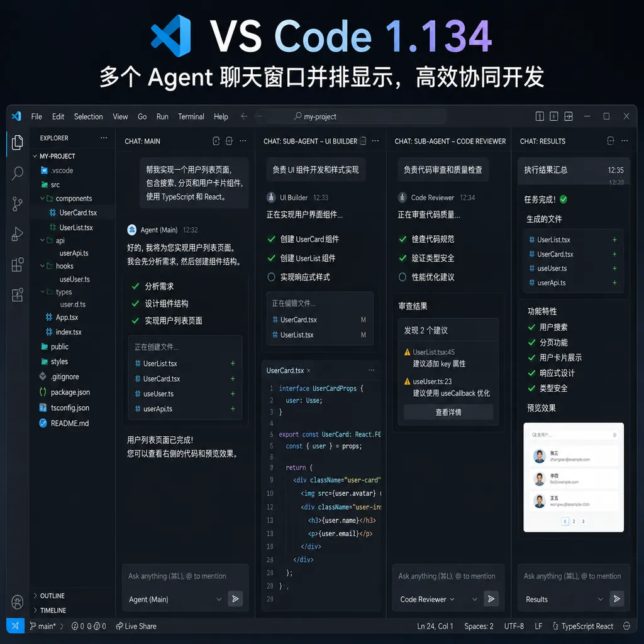Click the remote window indicator in status bar
This screenshot has height=644, width=644.
point(15,626)
